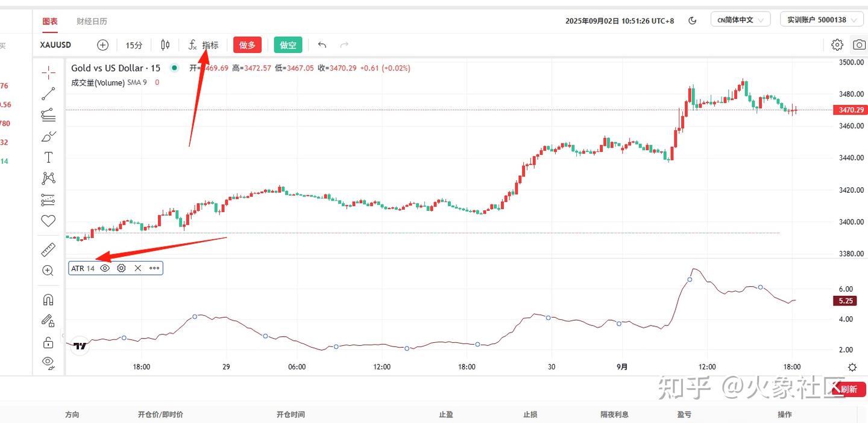Open the 图表 tab
Viewport: 868px width, 423px height.
tap(50, 21)
